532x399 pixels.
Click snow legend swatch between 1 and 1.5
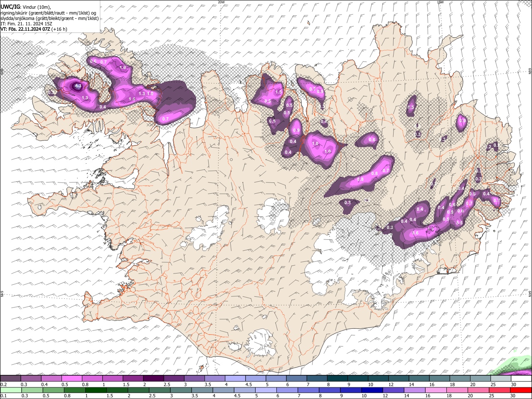tap(113, 378)
